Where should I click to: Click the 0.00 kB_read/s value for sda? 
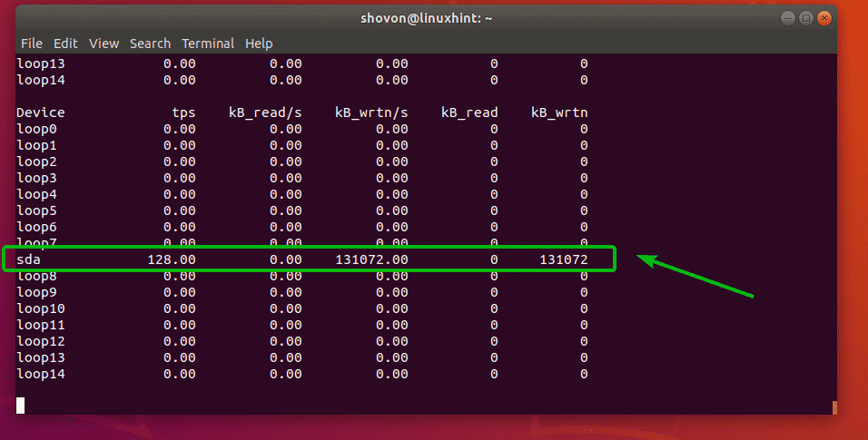[286, 259]
